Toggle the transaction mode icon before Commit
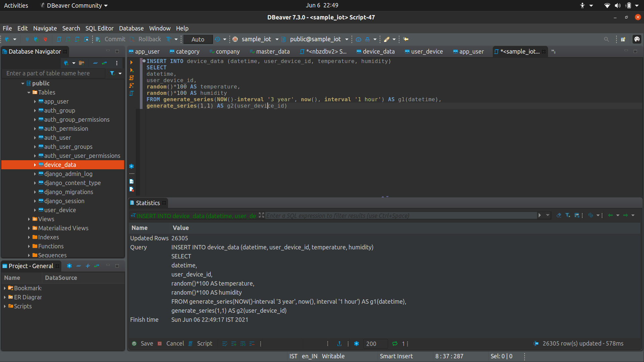The width and height of the screenshot is (644, 362). 98,39
